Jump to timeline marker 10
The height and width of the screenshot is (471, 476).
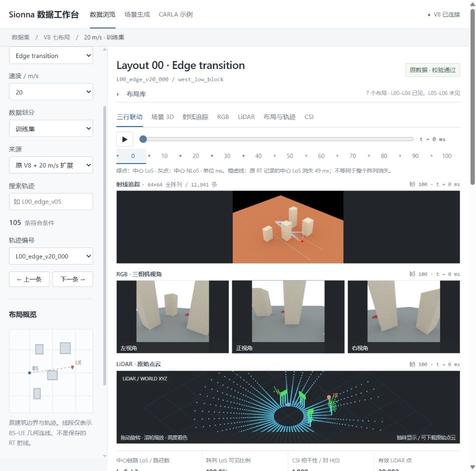pyautogui.click(x=164, y=156)
